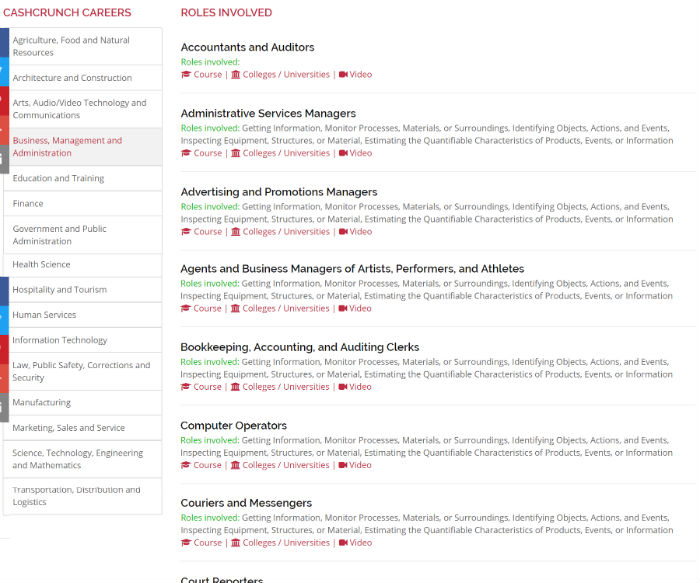Click the CASHCRUNCH CAREERS title
The image size is (700, 583).
(x=67, y=12)
